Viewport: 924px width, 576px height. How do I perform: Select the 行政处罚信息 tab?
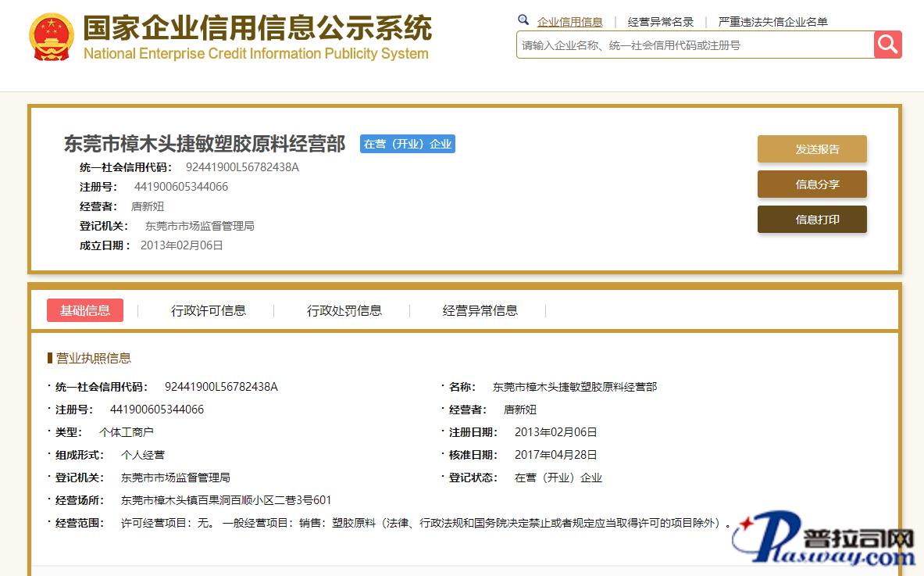pos(344,310)
